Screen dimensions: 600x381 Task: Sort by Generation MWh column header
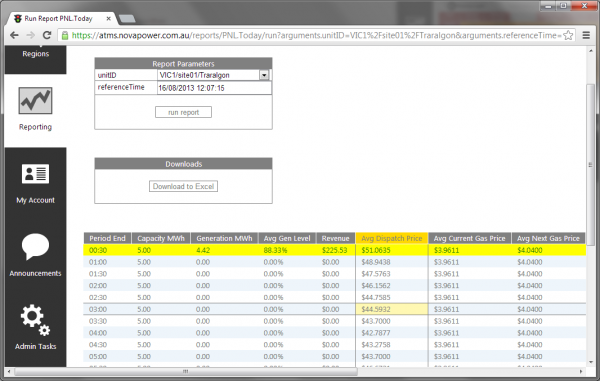225,238
